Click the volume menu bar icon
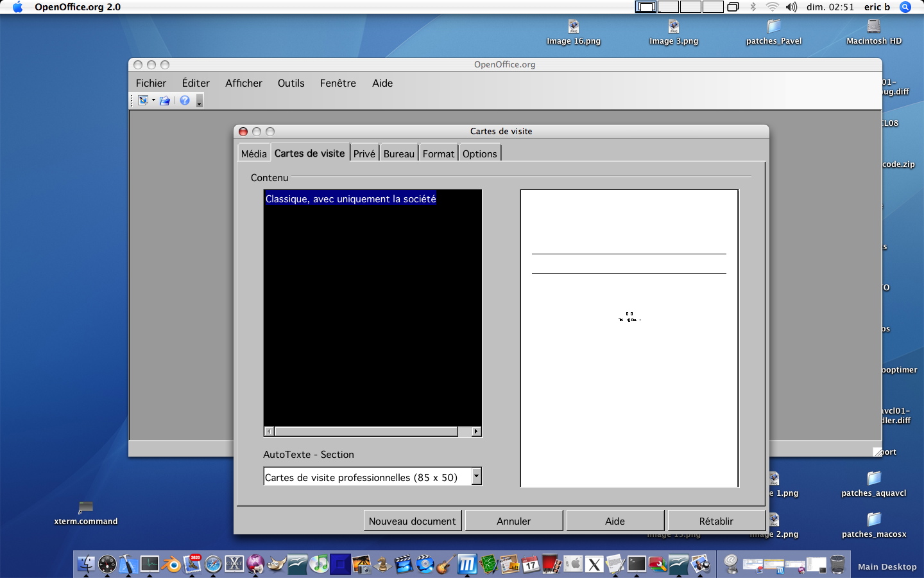This screenshot has width=924, height=578. tap(792, 7)
